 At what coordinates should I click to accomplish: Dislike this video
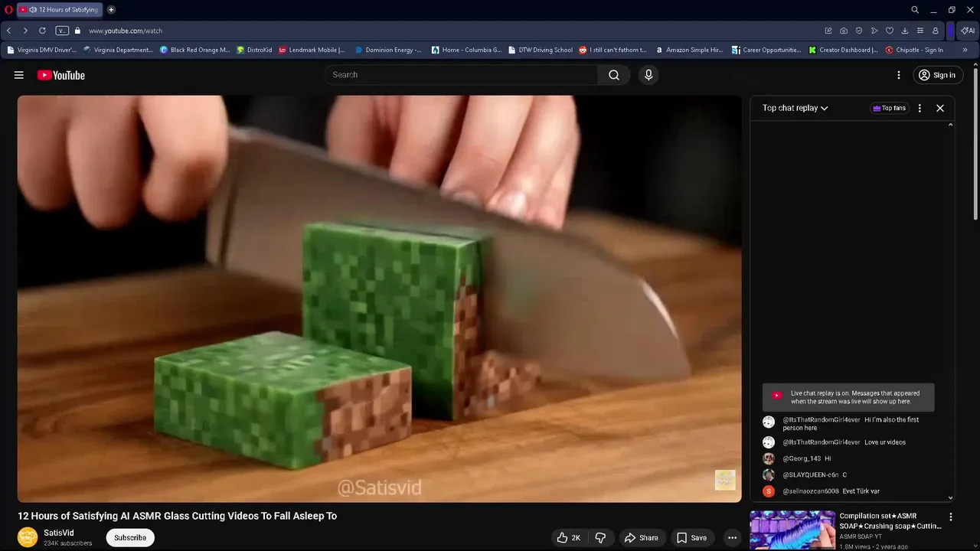coord(601,538)
